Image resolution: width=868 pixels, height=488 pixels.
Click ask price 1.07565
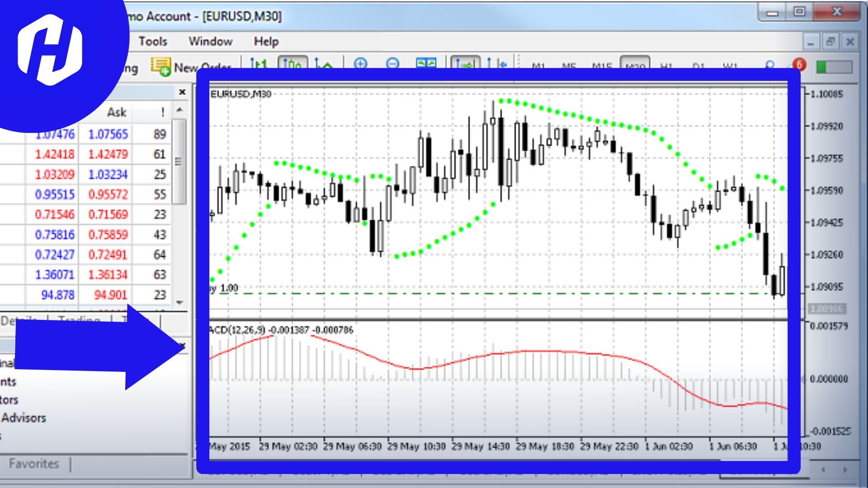(x=108, y=134)
